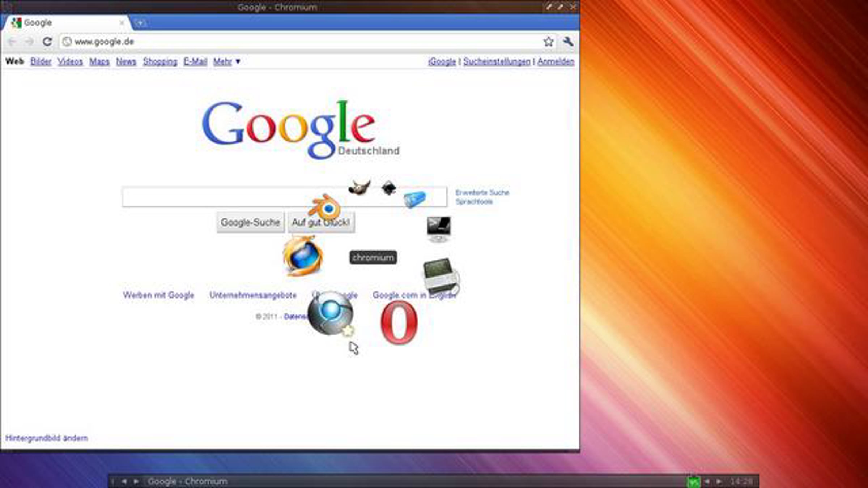Viewport: 868px width, 488px height.
Task: Open the Maps link in the Google bar
Action: [99, 61]
